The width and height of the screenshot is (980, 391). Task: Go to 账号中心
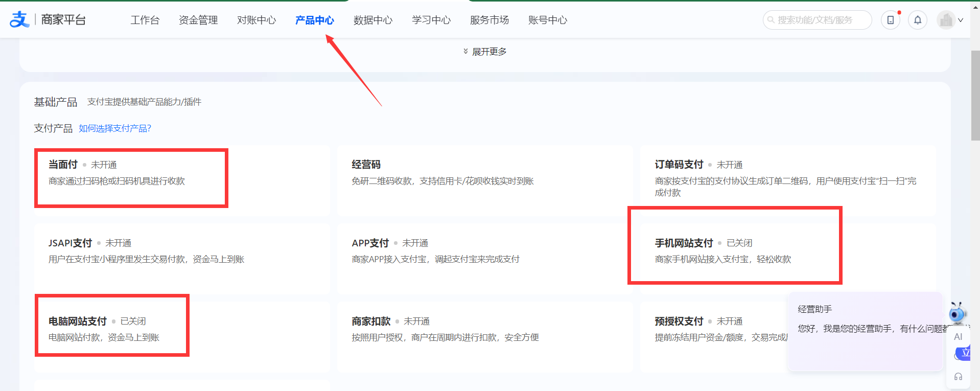pos(548,20)
